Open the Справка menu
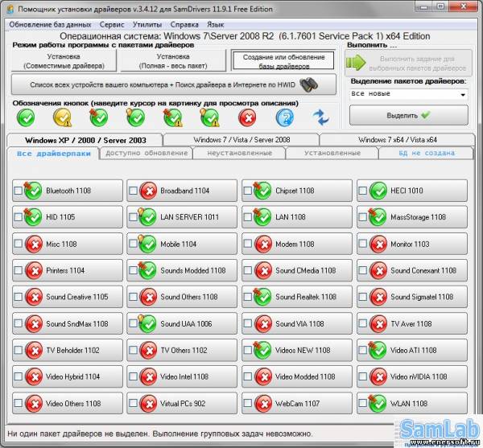Viewport: 483px width, 448px height. (184, 25)
